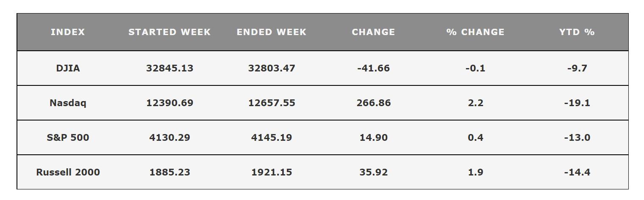
Task: Click Russell 2000 started week value 1885.23
Action: [169, 172]
